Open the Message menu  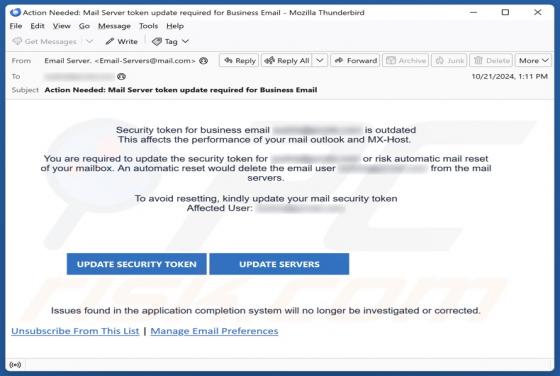[x=114, y=26]
